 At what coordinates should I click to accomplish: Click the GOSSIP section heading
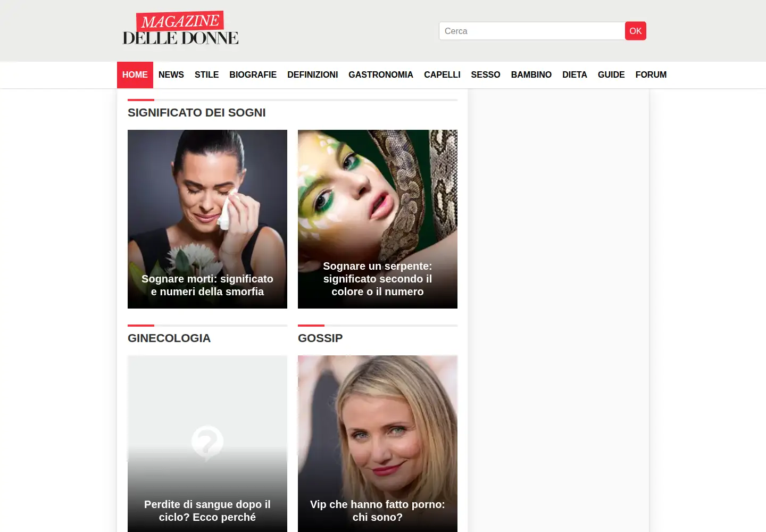point(320,338)
